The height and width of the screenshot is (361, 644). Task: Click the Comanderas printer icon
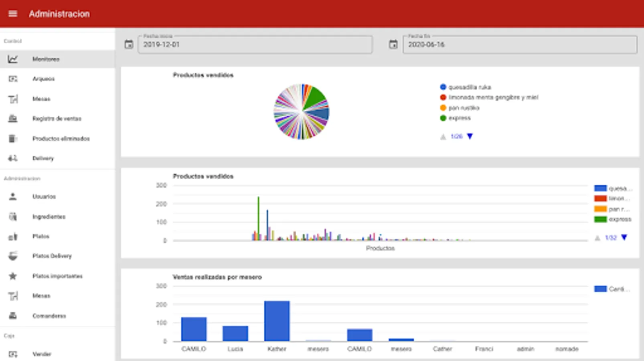click(13, 316)
